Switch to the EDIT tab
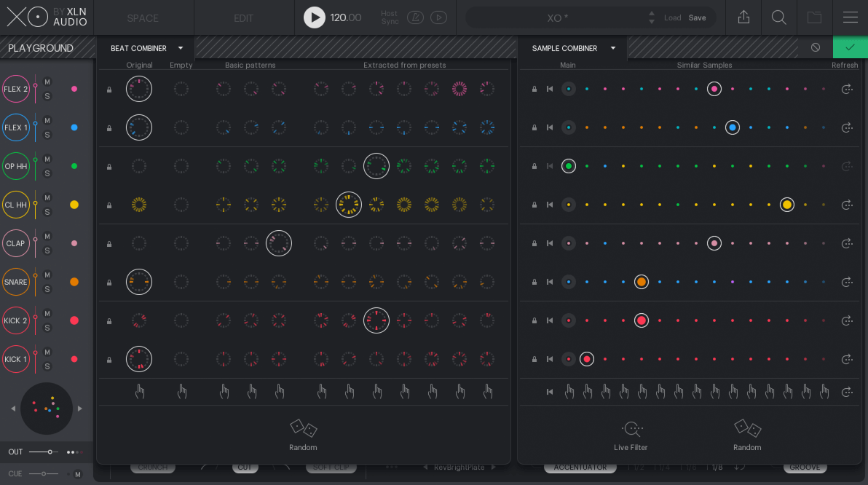 pos(243,17)
